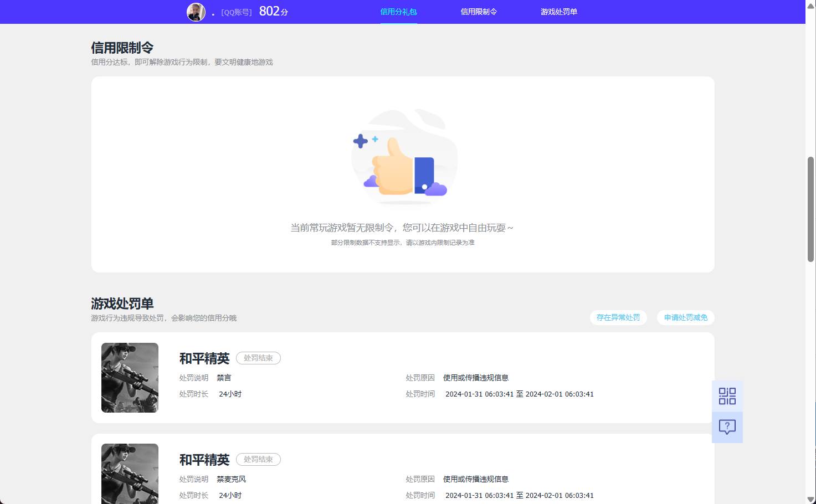This screenshot has height=504, width=816.
Task: Click 处罚结束 badge on the 禁麦克风 record
Action: (258, 460)
